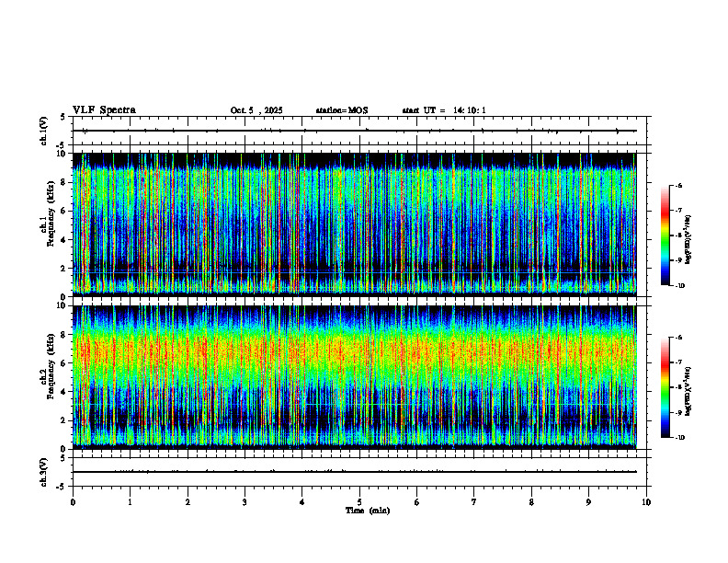Click the "-6" tick on ch.2 colorbar
The image size is (728, 563).
click(678, 338)
